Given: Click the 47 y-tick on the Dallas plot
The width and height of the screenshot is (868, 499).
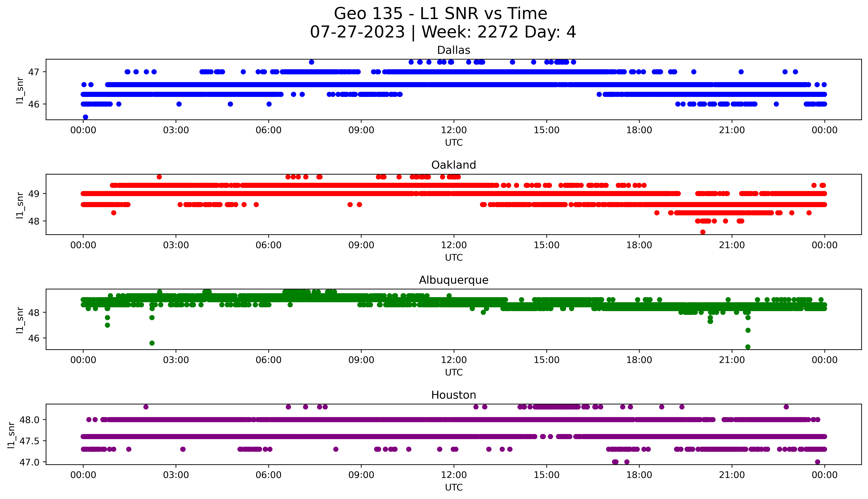Looking at the screenshot, I should pyautogui.click(x=34, y=72).
